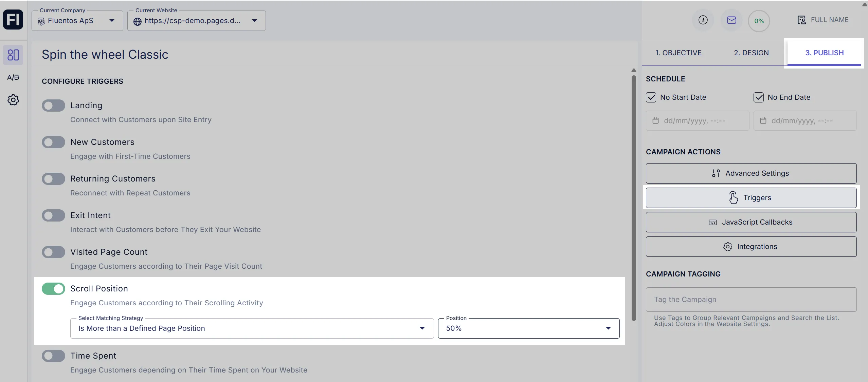
Task: Click the FULL NAME profile icon
Action: coord(801,20)
